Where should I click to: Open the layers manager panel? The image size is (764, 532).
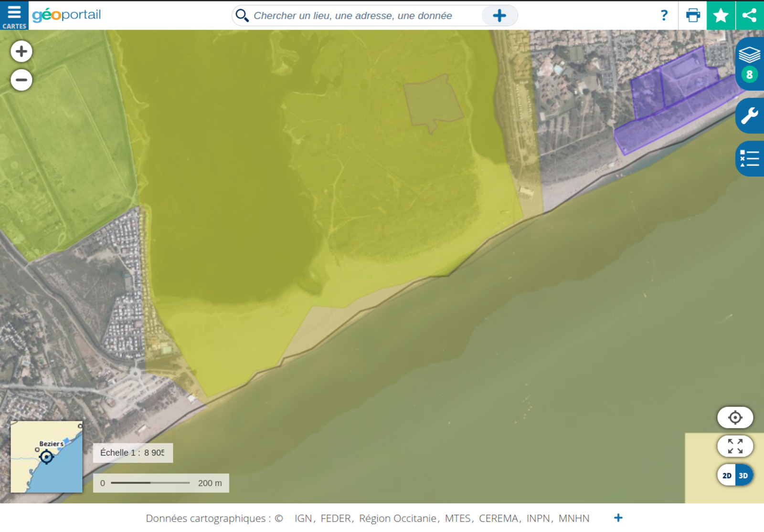click(749, 63)
